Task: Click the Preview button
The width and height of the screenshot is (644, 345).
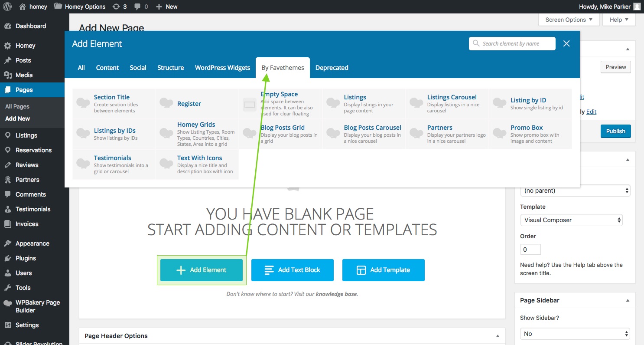Action: pos(616,67)
